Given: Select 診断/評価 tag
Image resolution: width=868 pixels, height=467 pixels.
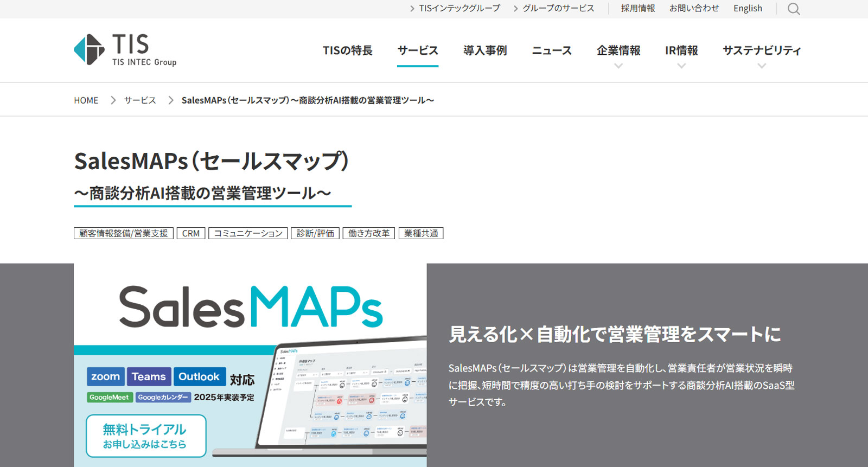Looking at the screenshot, I should point(315,233).
